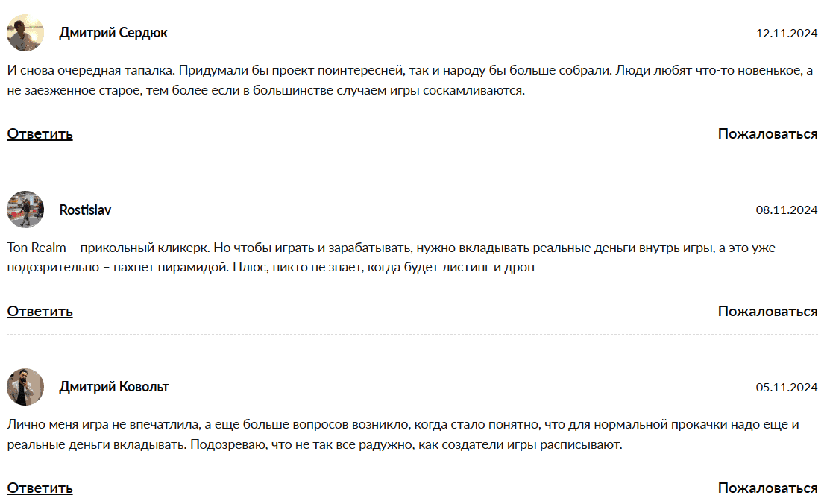Report Rostislav's comment via Пожаловаться
The height and width of the screenshot is (504, 827).
click(767, 311)
